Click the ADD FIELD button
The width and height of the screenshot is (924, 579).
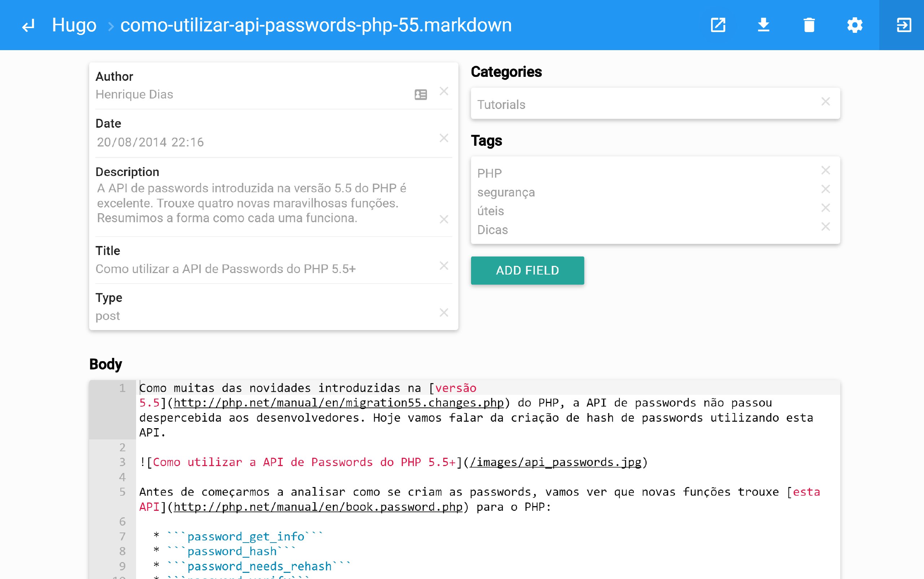[x=527, y=270]
